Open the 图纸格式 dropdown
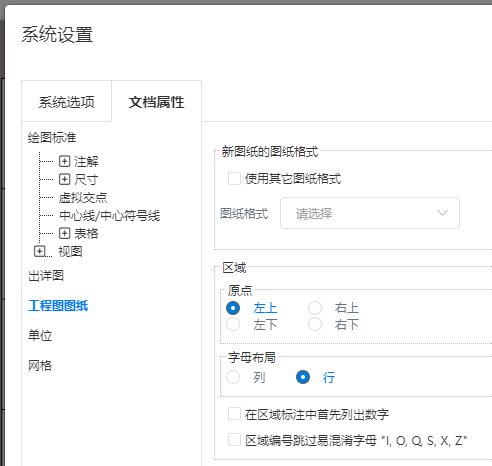This screenshot has width=492, height=466. (x=370, y=213)
